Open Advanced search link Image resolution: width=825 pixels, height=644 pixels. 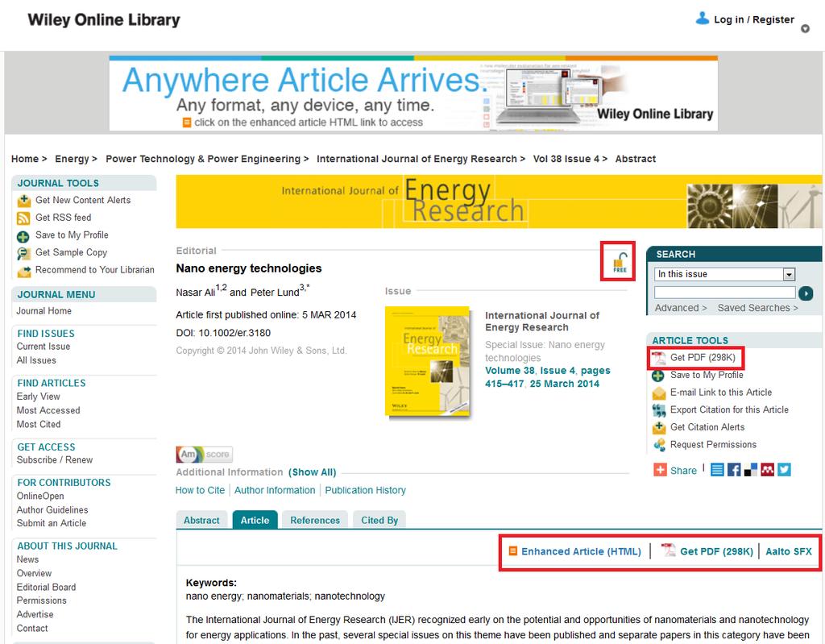tap(680, 308)
